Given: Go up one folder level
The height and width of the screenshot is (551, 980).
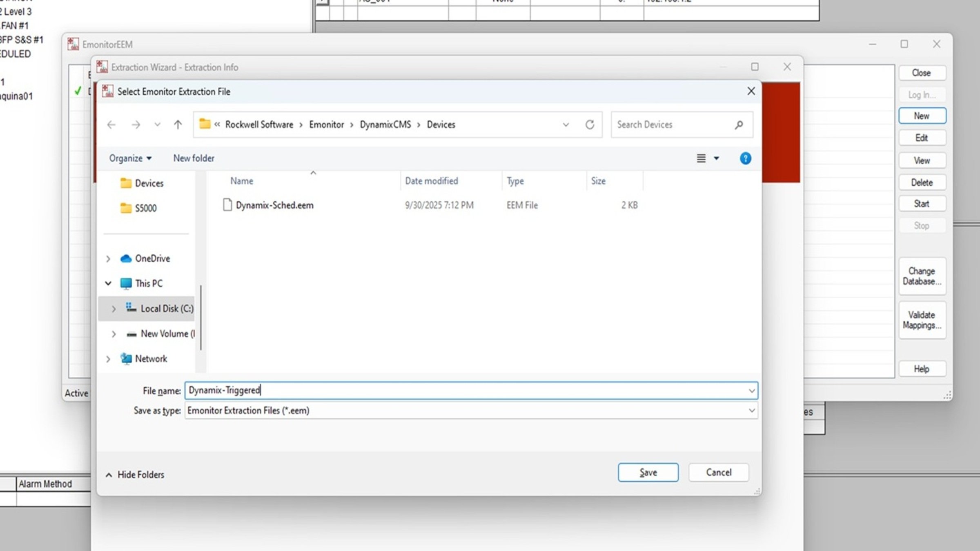Looking at the screenshot, I should 178,124.
